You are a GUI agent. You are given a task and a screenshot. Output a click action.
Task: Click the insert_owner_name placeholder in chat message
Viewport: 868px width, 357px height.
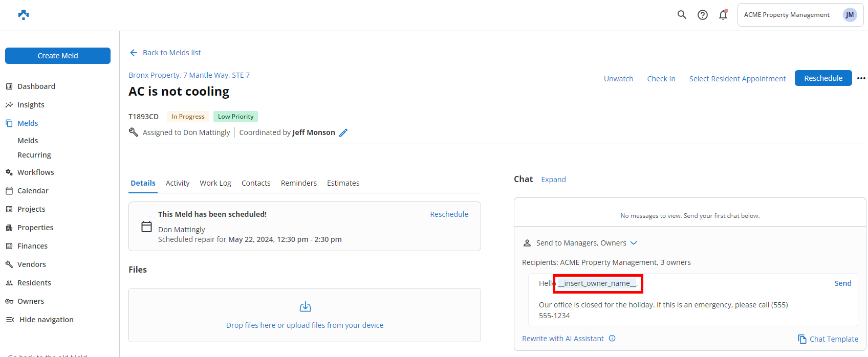pyautogui.click(x=597, y=283)
